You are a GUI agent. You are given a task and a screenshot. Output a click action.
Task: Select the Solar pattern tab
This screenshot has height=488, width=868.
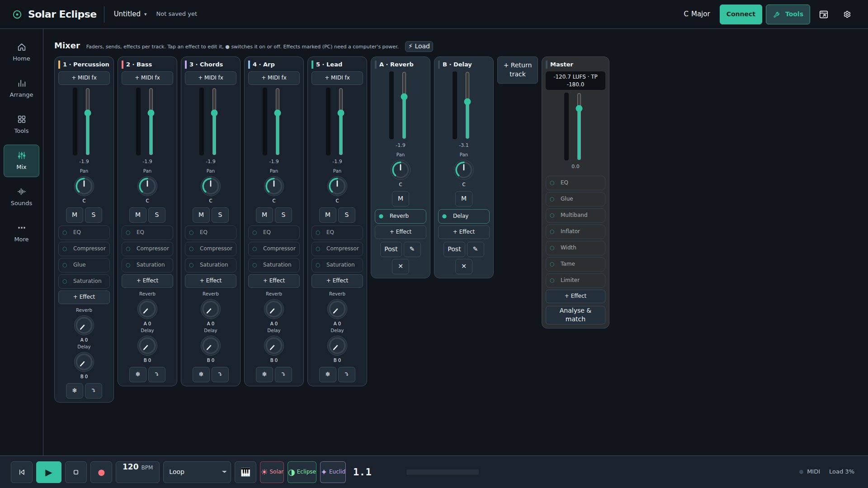[x=272, y=472]
